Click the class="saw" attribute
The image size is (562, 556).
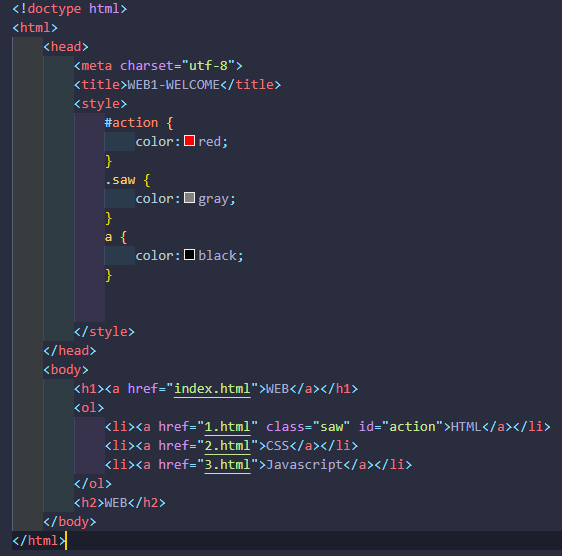[x=308, y=427]
